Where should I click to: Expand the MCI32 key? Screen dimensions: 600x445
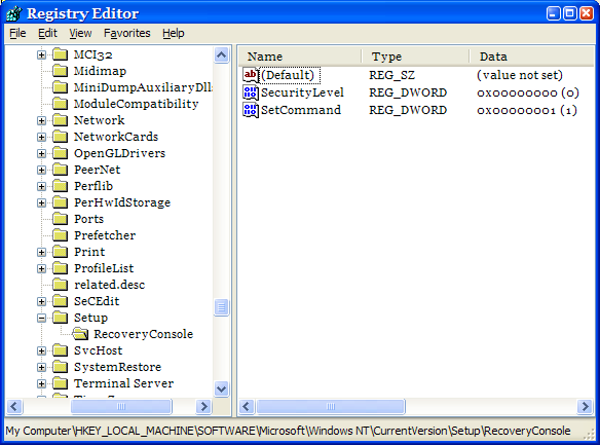coord(41,55)
